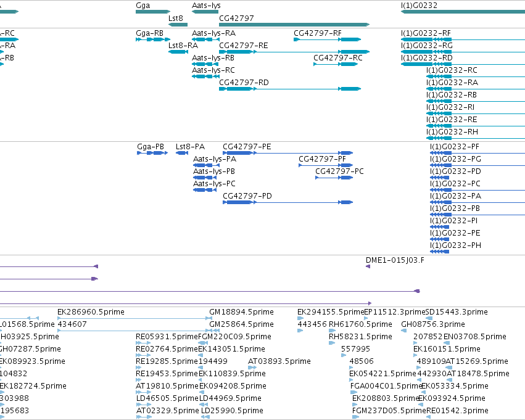
Task: Select protein l(1)G0232-PD
Action: point(440,178)
